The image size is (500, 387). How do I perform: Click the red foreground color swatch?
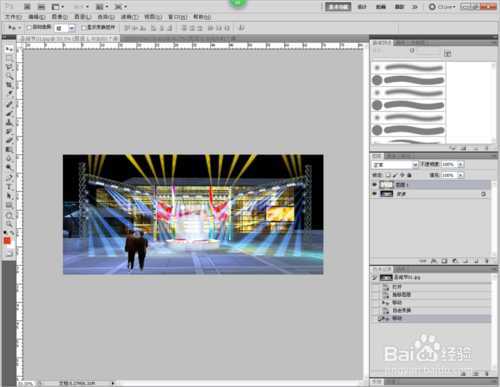pyautogui.click(x=7, y=241)
